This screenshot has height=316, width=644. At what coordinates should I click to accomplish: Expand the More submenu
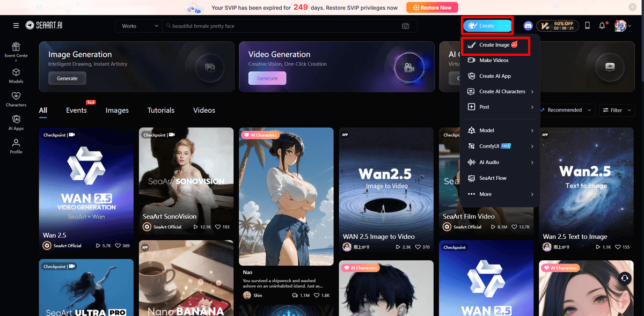500,194
